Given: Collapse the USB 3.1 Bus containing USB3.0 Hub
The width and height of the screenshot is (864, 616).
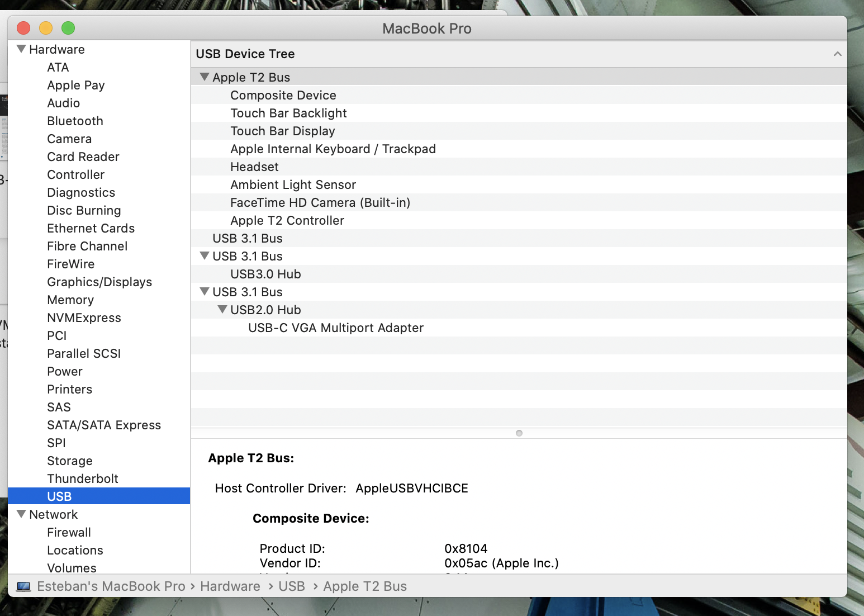Looking at the screenshot, I should click(x=205, y=256).
